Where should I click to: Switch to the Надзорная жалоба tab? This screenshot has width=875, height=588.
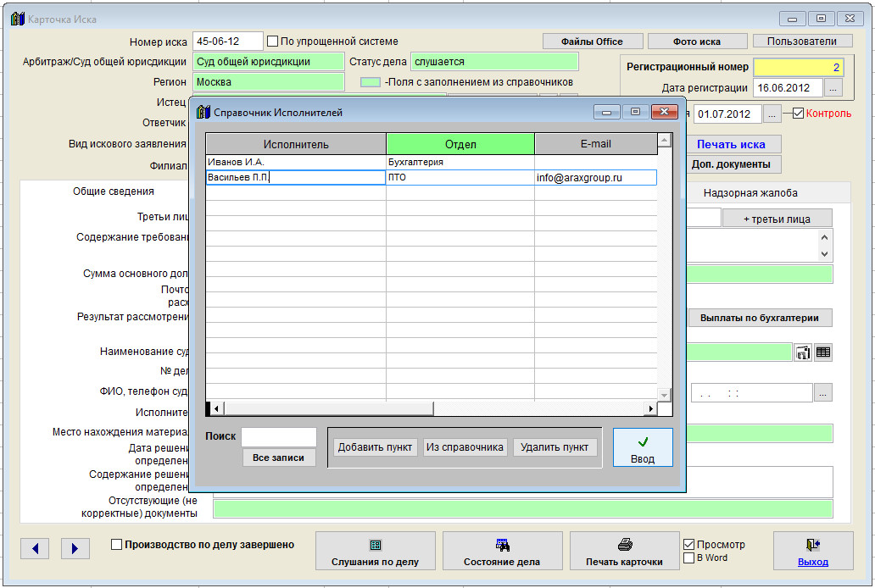[750, 192]
